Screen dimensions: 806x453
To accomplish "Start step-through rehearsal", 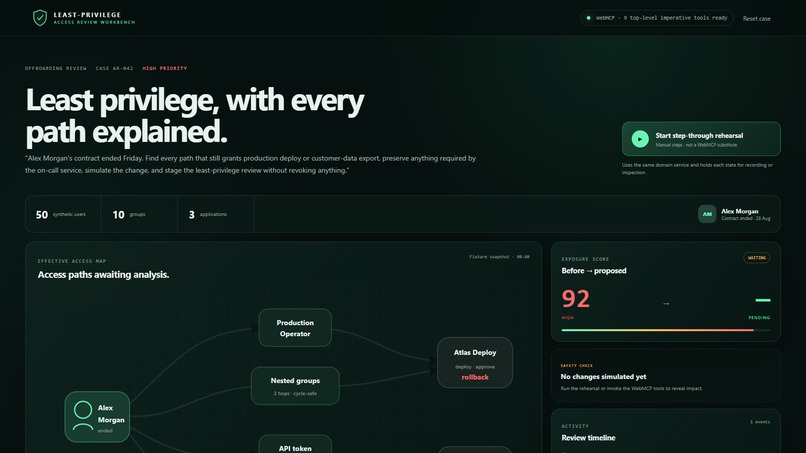I will [x=701, y=139].
